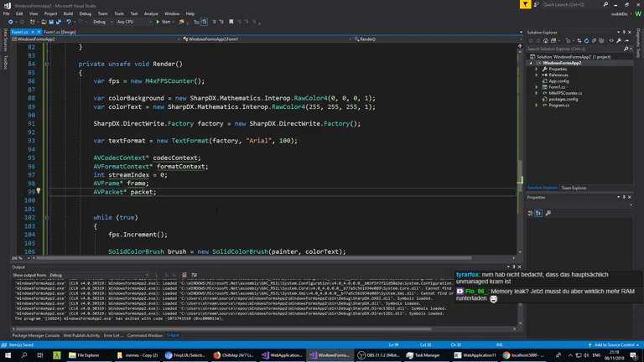Image resolution: width=644 pixels, height=362 pixels.
Task: Switch to the Web Publish Activity tab
Action: coord(81,335)
